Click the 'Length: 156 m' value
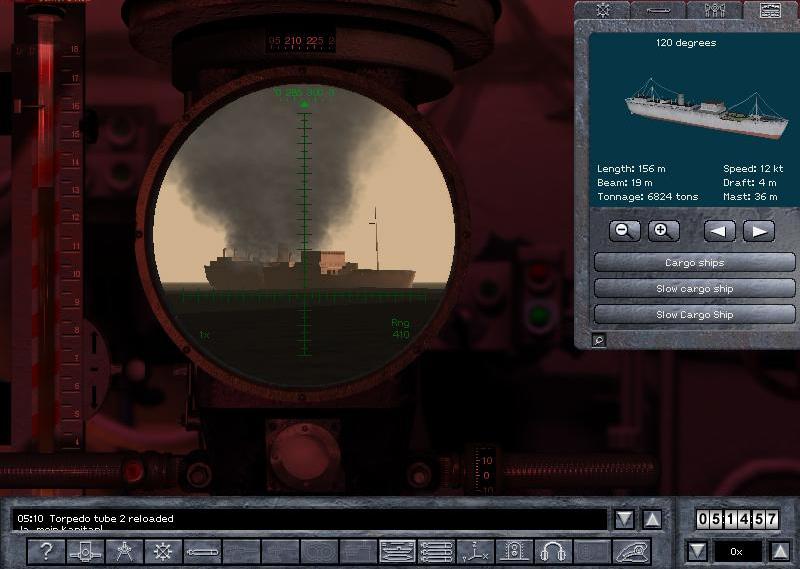This screenshot has width=800, height=569. [631, 168]
